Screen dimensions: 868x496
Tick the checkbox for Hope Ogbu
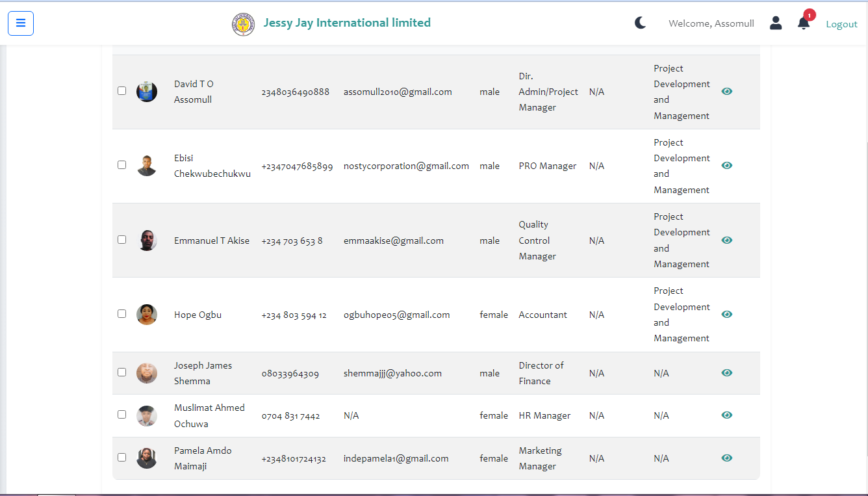click(121, 314)
